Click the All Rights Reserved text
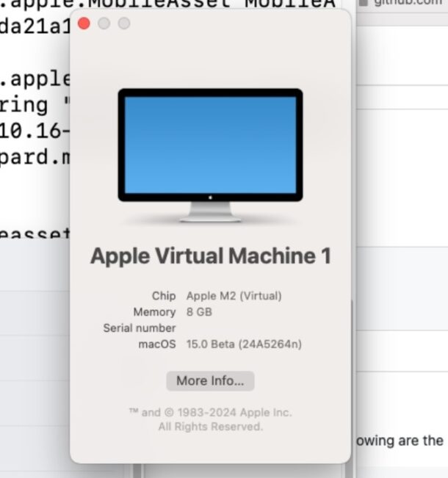This screenshot has width=448, height=478. coord(211,427)
